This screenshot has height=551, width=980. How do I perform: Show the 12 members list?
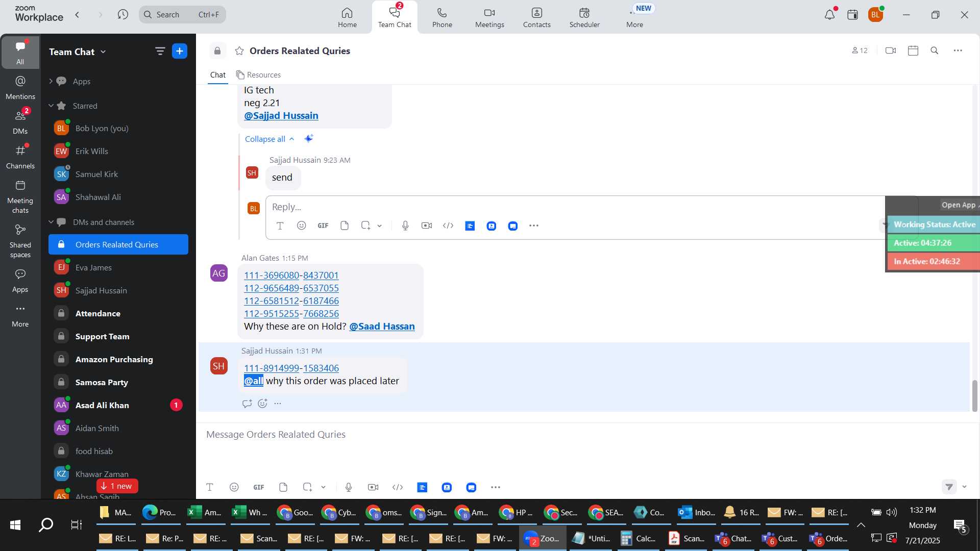[x=860, y=51]
